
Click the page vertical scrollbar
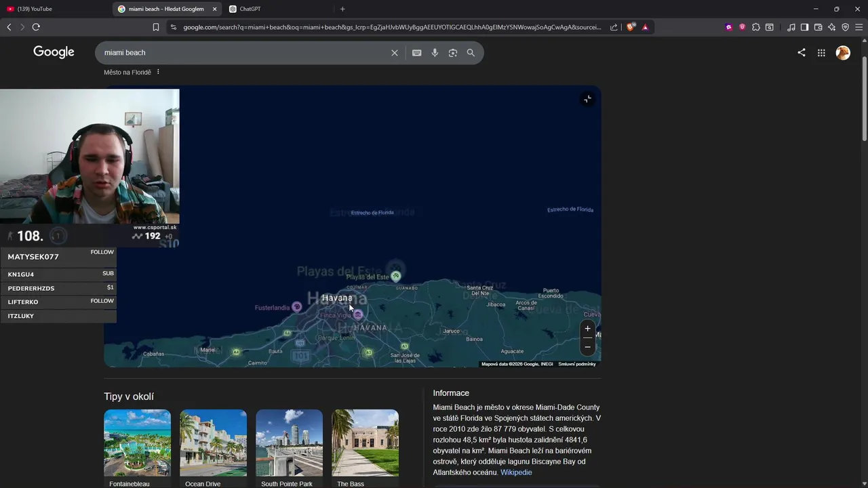pyautogui.click(x=864, y=100)
